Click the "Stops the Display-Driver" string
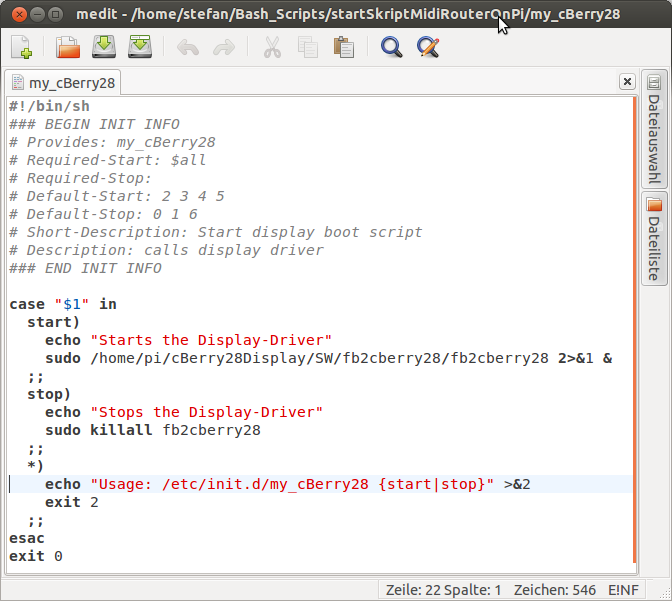The image size is (672, 601). [x=206, y=412]
